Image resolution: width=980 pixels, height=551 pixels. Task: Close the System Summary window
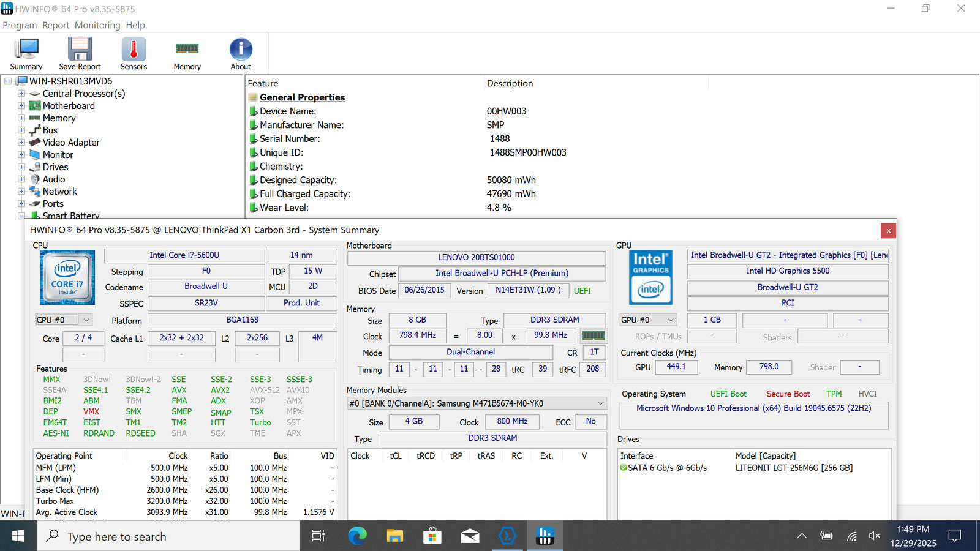[888, 231]
